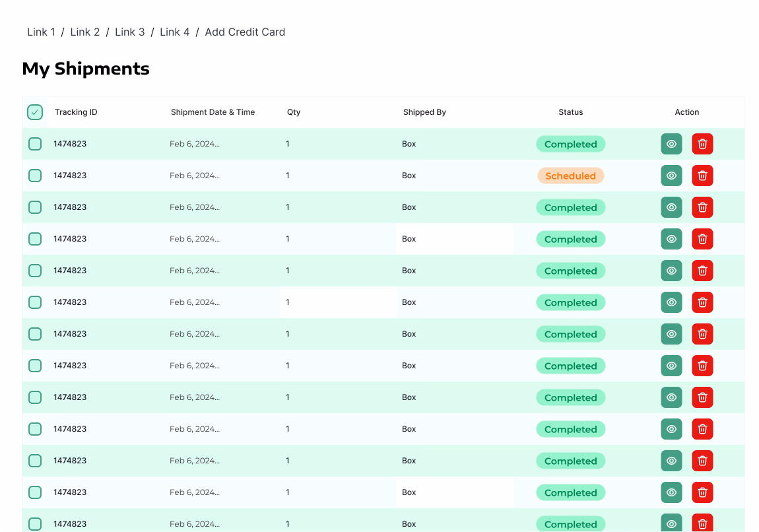View details of the Scheduled shipment
This screenshot has height=532, width=759.
click(671, 176)
